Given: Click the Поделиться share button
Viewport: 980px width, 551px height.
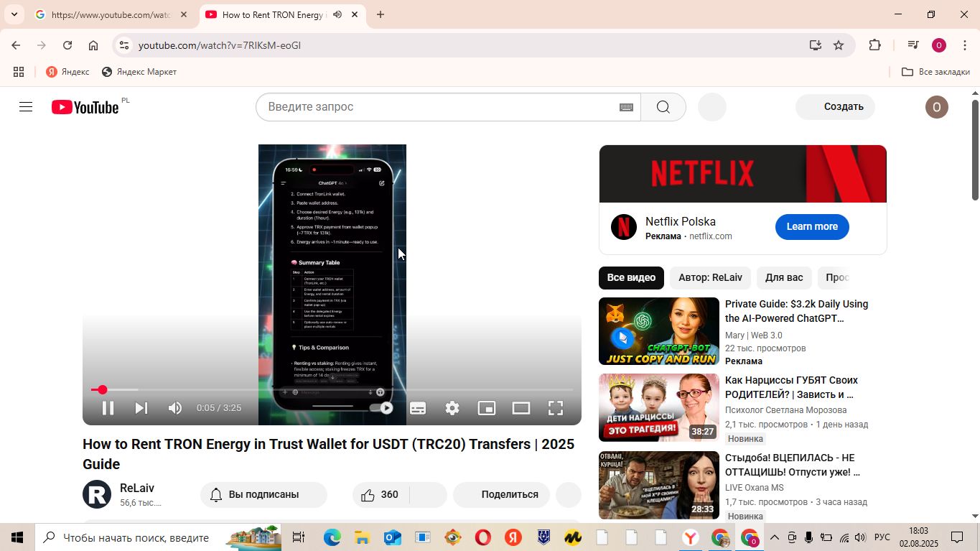Looking at the screenshot, I should pos(501,494).
